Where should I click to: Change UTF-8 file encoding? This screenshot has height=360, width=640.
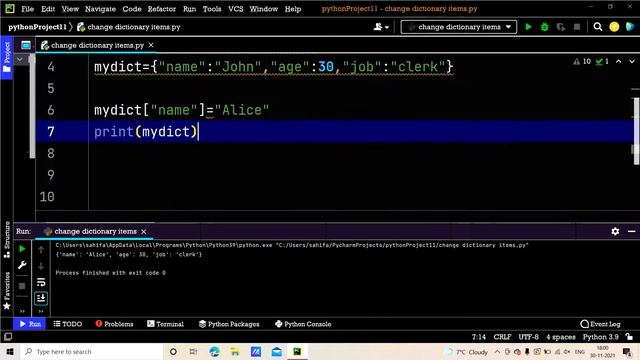point(529,337)
